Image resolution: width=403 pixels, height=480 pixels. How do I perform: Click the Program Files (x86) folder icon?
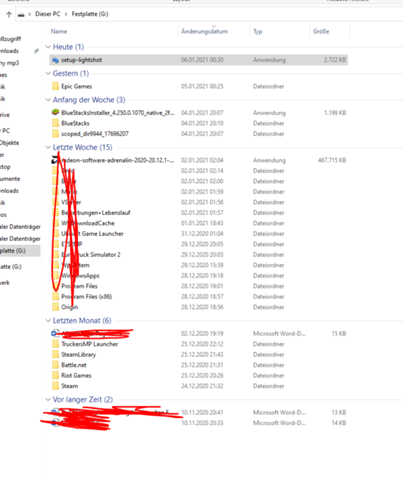point(55,297)
